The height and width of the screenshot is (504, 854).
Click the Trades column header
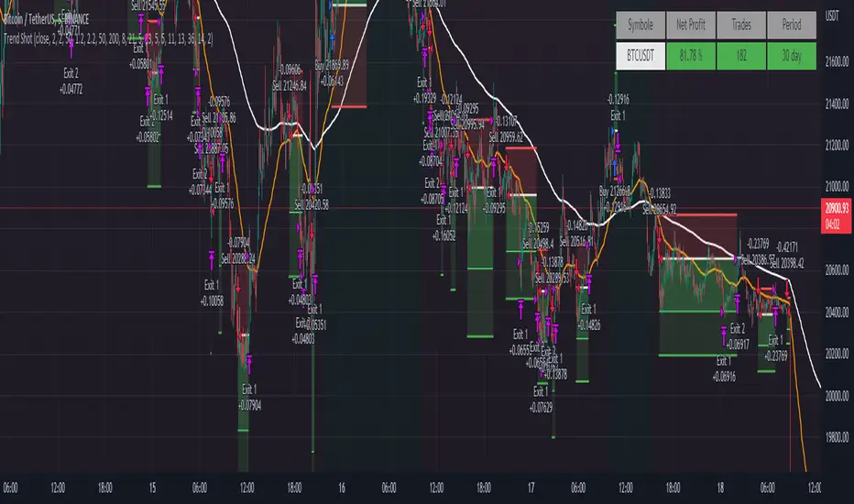click(x=740, y=27)
